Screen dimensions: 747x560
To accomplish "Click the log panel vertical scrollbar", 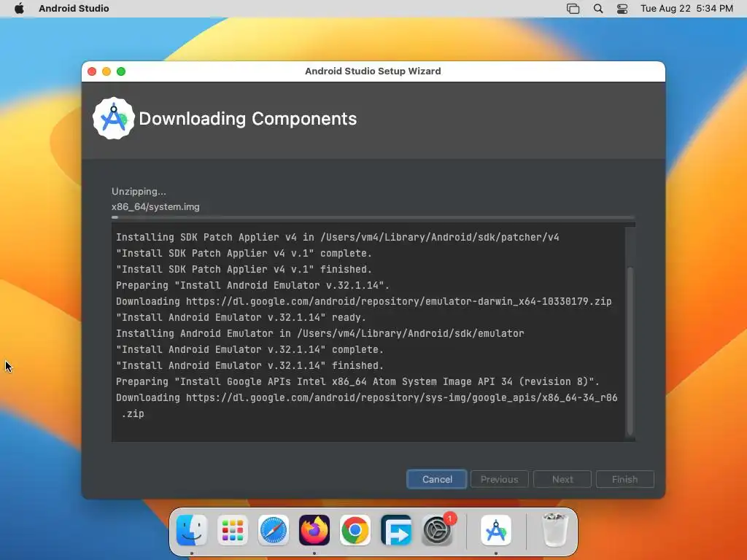I will (630, 351).
